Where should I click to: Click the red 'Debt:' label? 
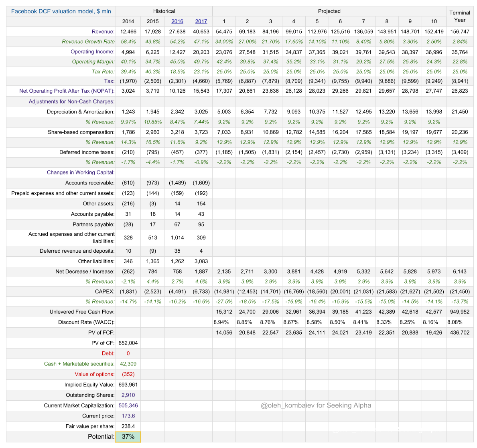coord(108,354)
